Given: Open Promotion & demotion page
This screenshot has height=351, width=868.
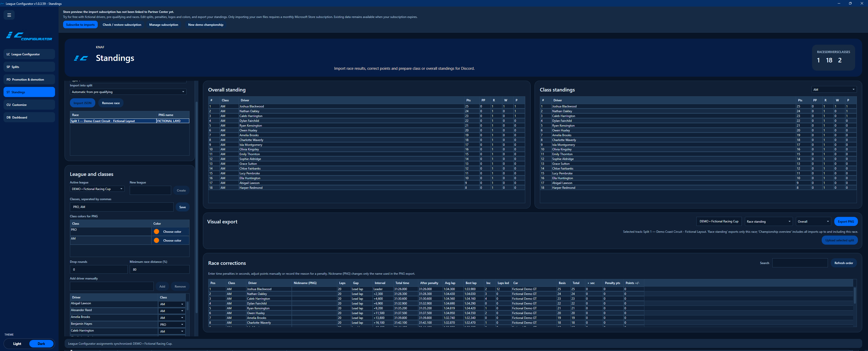Looking at the screenshot, I should [x=29, y=79].
